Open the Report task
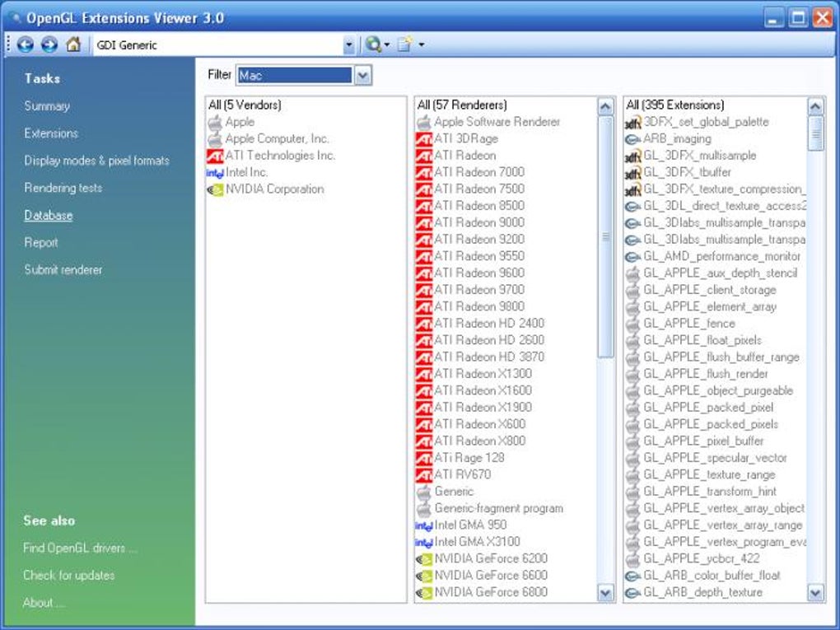840x630 pixels. [40, 243]
